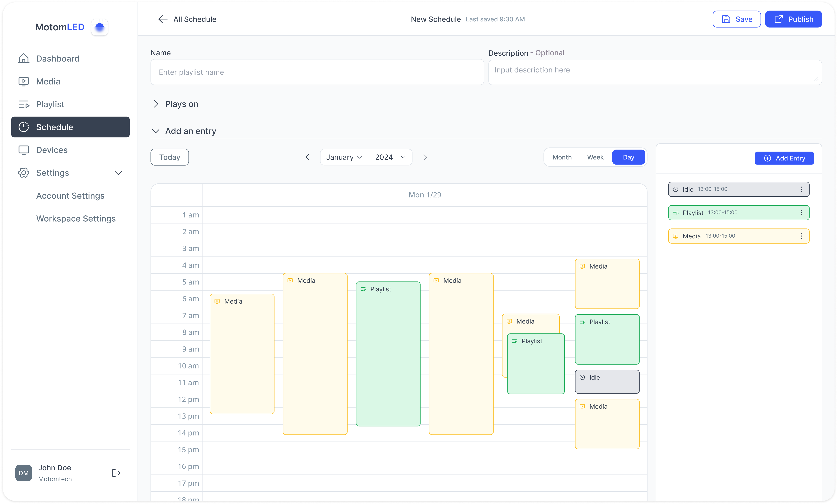
Task: Open the 2024 year dropdown
Action: tap(391, 157)
